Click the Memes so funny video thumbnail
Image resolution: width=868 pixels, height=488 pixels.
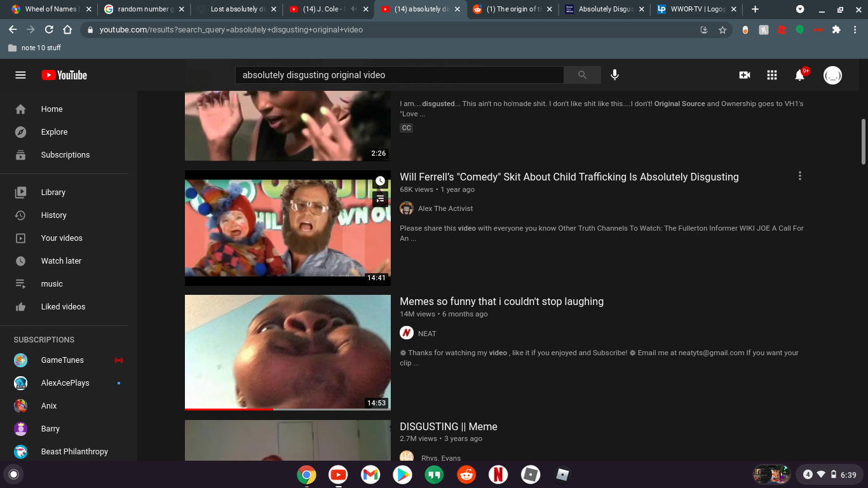click(x=288, y=353)
